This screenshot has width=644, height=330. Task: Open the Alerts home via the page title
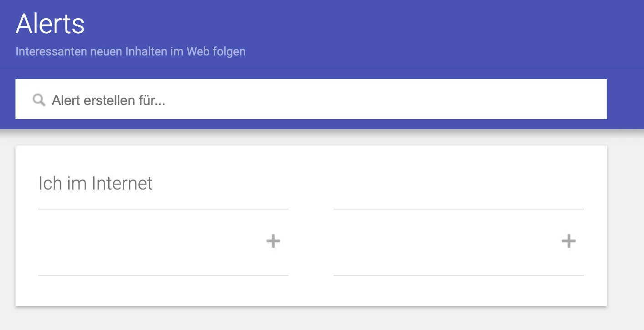point(50,24)
